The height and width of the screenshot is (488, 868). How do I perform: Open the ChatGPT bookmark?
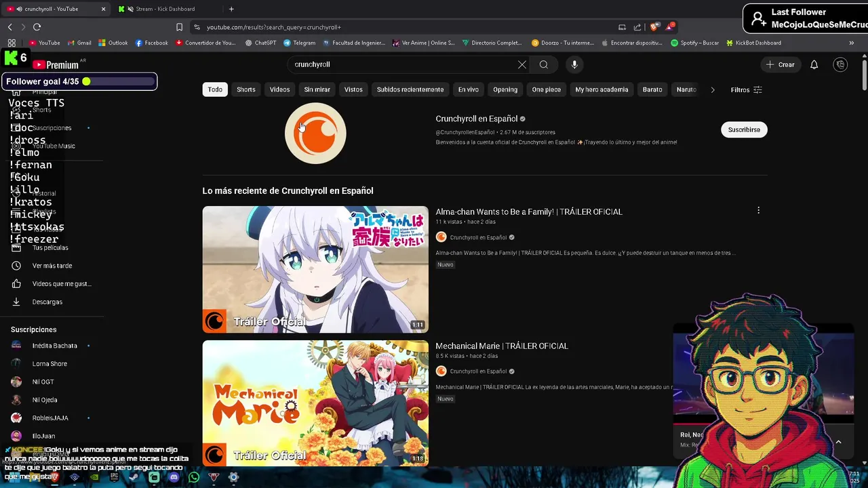260,43
